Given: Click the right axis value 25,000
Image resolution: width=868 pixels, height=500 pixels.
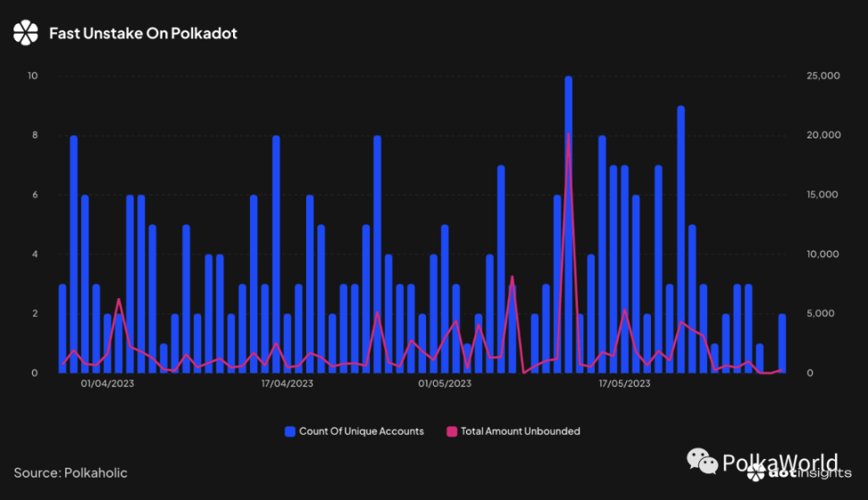Looking at the screenshot, I should click(x=823, y=76).
